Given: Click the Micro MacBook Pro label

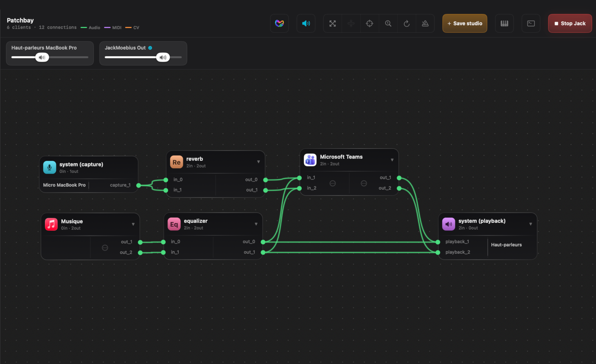Looking at the screenshot, I should coord(64,185).
